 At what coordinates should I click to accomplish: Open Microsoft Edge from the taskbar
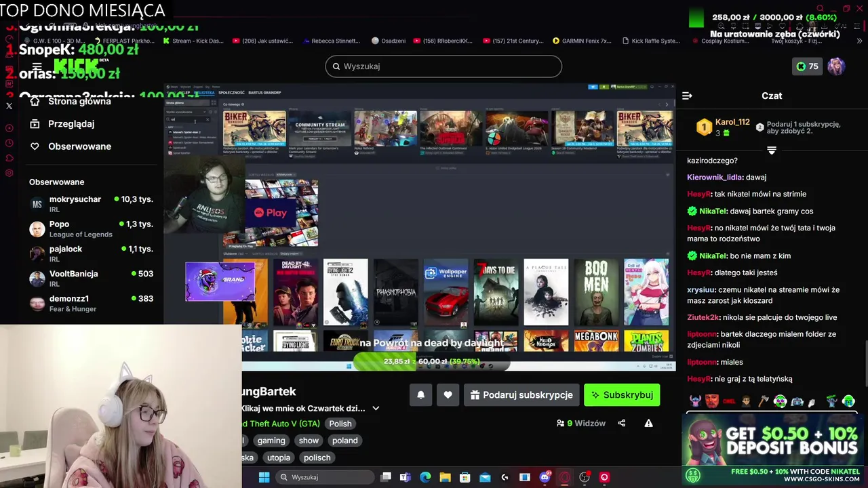coord(425,477)
